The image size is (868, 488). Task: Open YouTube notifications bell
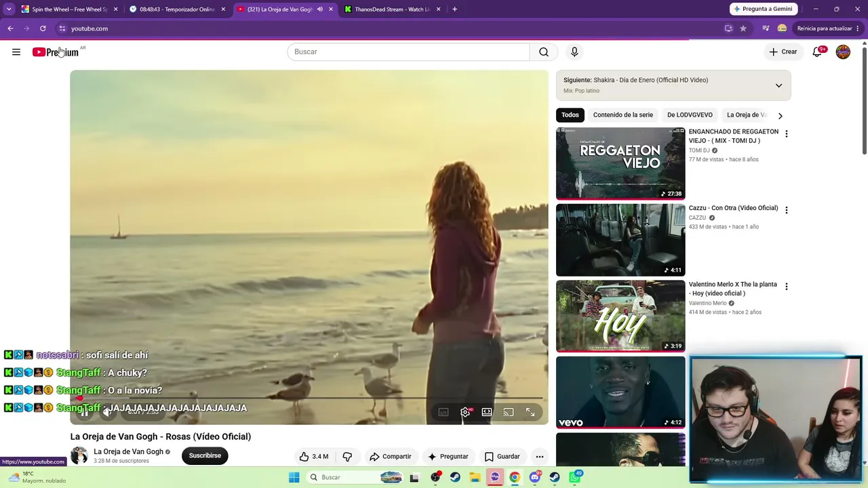[818, 52]
